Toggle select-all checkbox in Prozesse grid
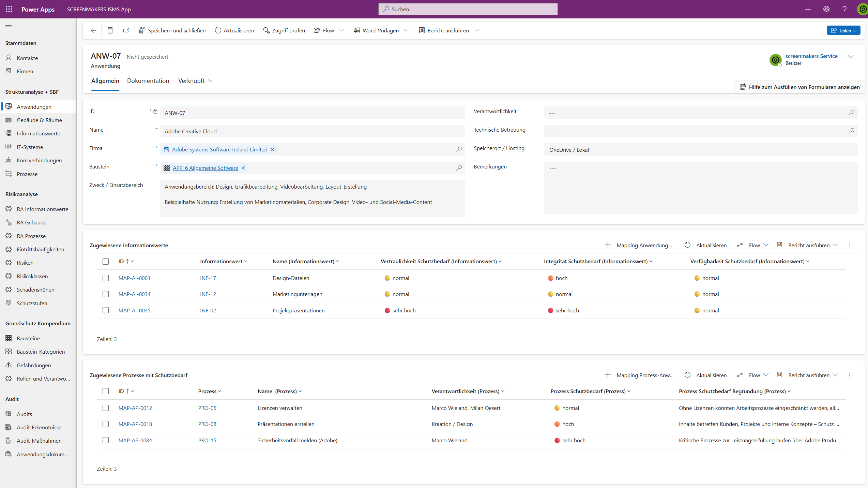Image resolution: width=868 pixels, height=488 pixels. click(106, 391)
